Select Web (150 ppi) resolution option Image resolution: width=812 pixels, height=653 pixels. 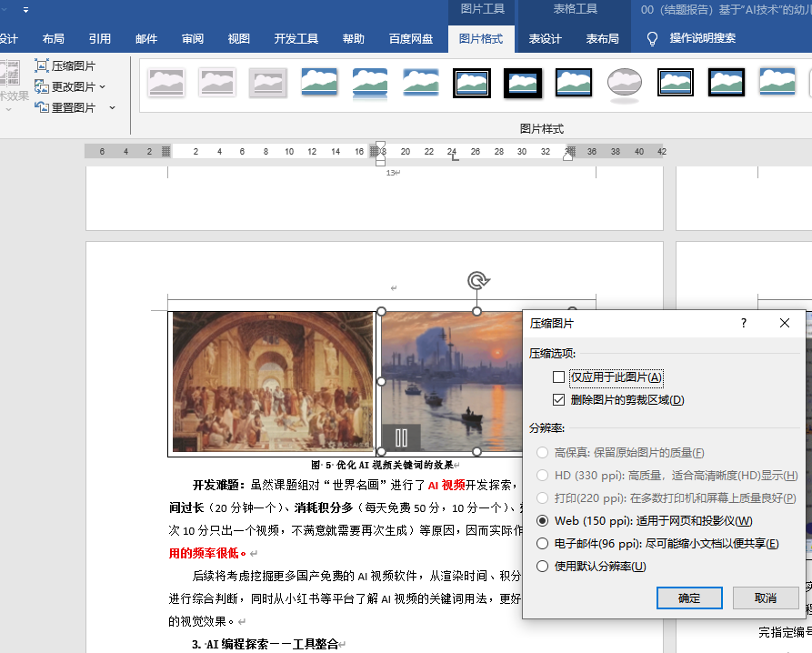pos(542,520)
